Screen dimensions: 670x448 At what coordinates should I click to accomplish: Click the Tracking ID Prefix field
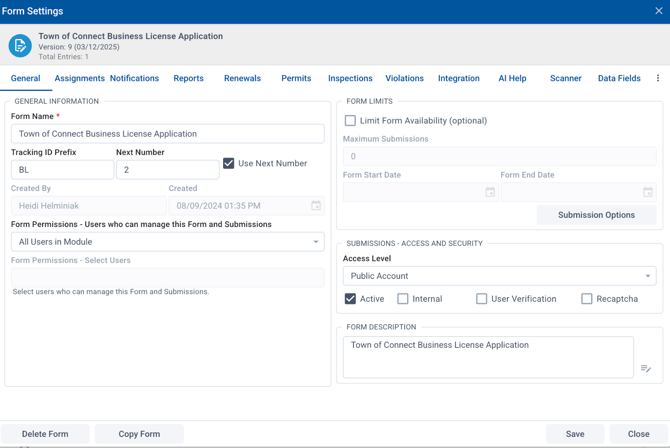62,170
